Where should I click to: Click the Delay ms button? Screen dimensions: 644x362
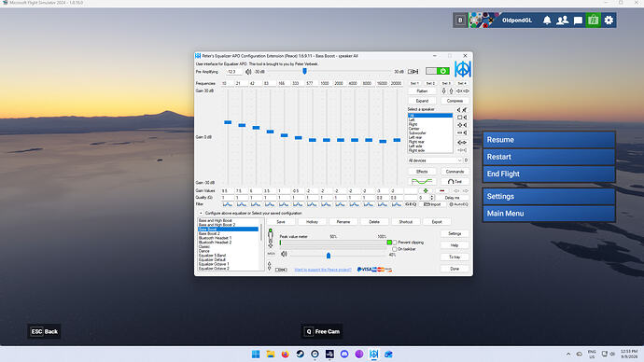coord(452,198)
